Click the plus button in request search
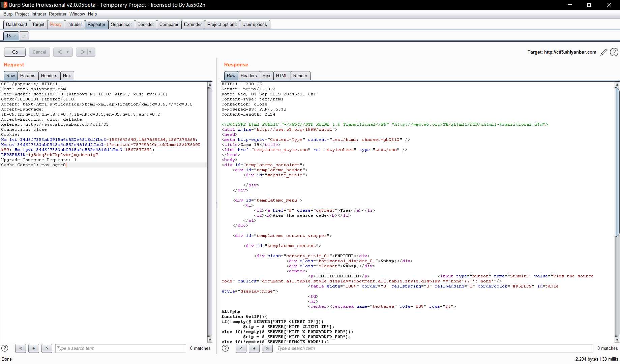 [34, 348]
